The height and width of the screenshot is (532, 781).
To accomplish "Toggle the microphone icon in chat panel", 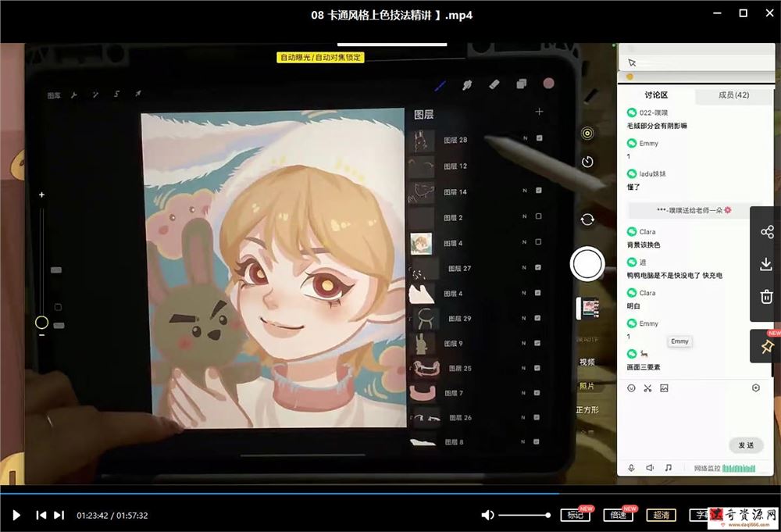I will (x=631, y=468).
